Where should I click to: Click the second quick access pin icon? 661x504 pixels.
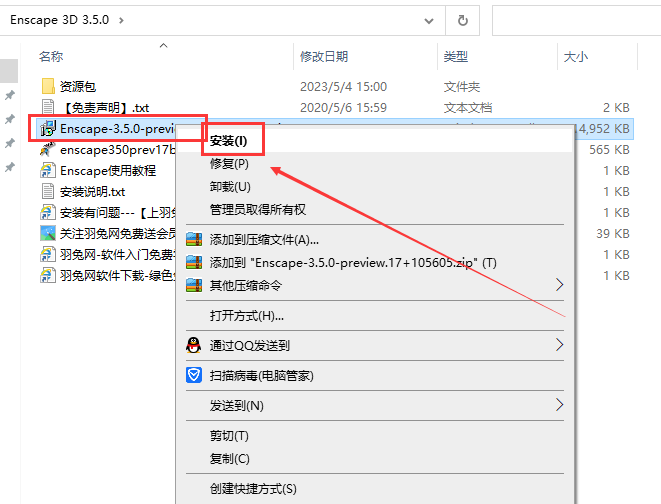pyautogui.click(x=10, y=119)
